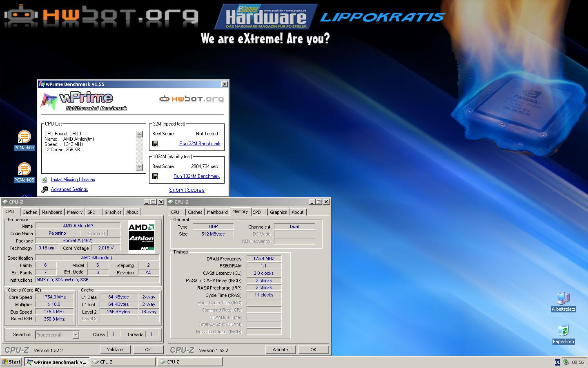Switch to SPD tab in left CPU-Z
The height and width of the screenshot is (368, 588).
(x=91, y=212)
